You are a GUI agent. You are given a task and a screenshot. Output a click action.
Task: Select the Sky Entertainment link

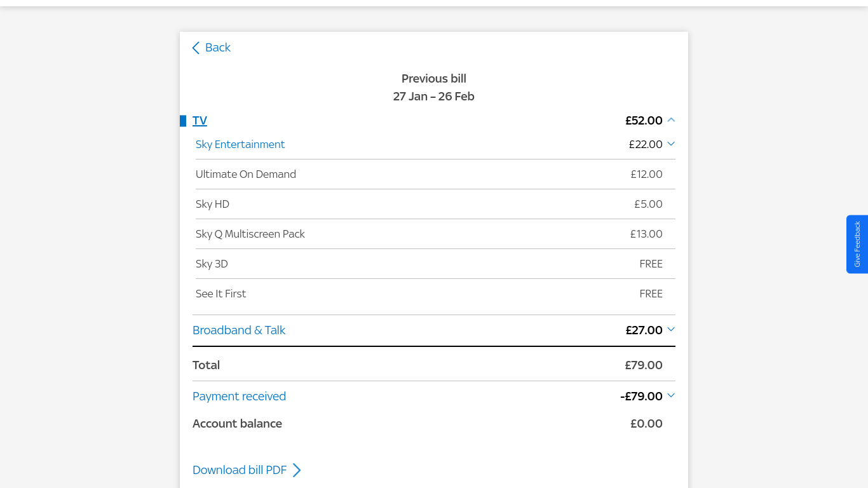pyautogui.click(x=240, y=144)
